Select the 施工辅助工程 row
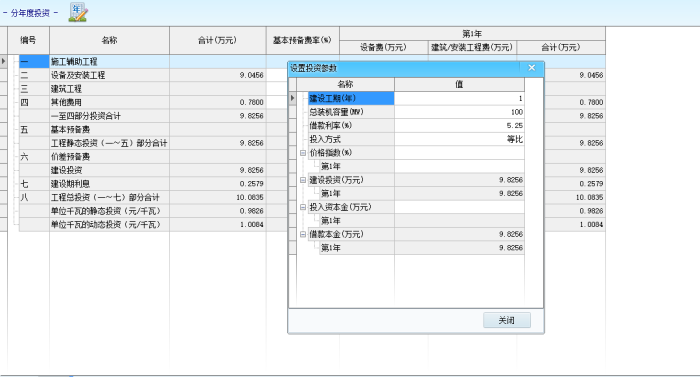This screenshot has height=377, width=700. (109, 62)
